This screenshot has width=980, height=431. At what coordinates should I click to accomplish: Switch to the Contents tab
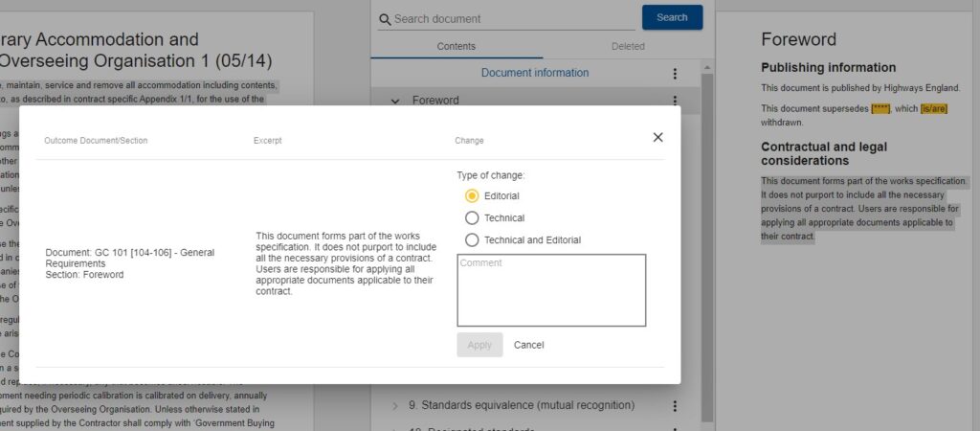456,46
